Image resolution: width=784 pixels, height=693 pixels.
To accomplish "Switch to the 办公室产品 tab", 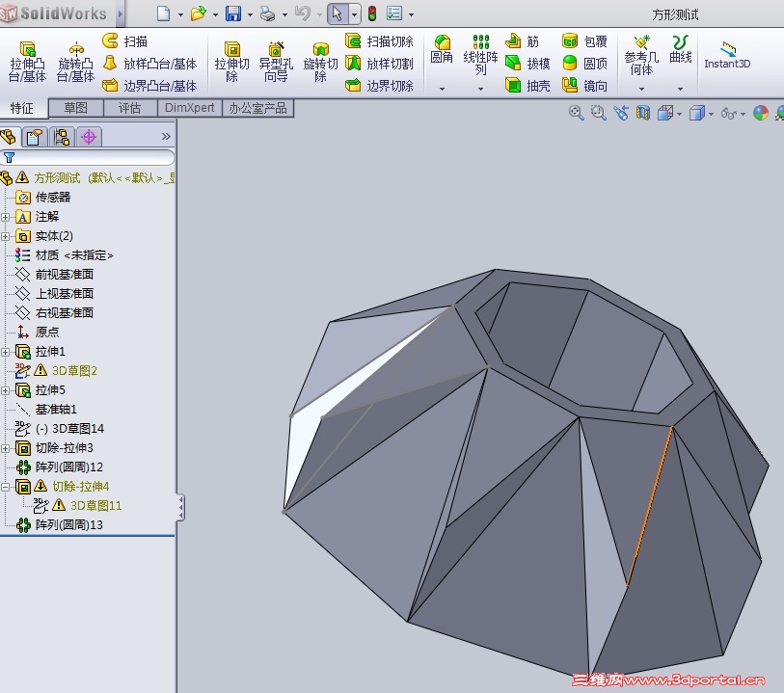I will coord(258,107).
